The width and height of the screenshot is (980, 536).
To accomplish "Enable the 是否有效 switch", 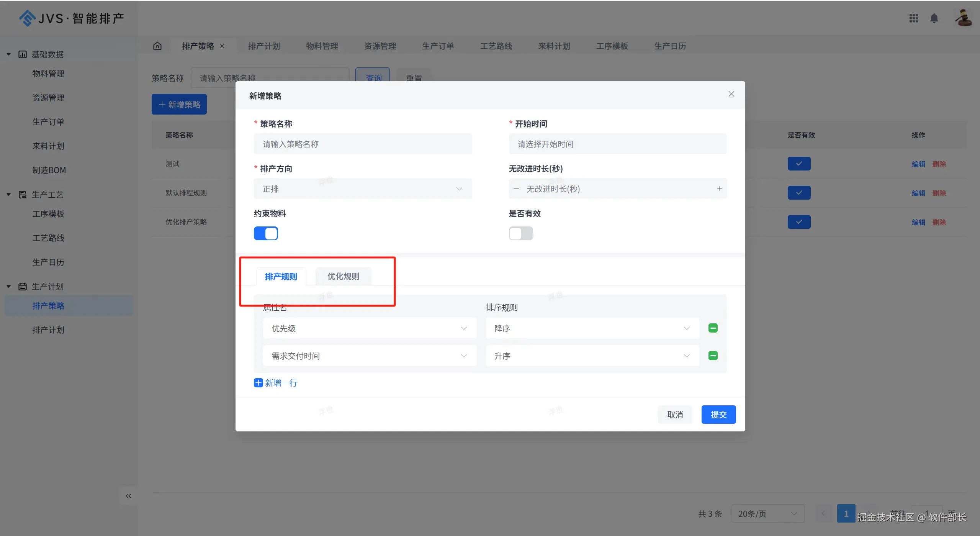I will tap(520, 233).
